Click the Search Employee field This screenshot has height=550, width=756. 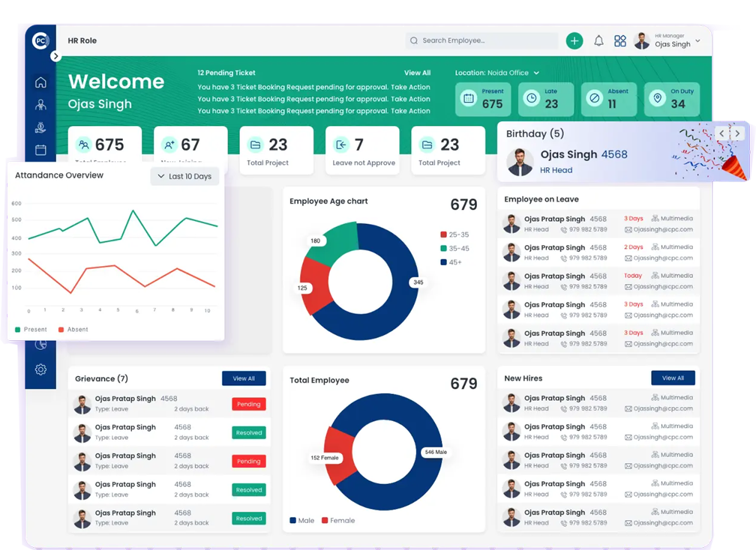click(482, 40)
